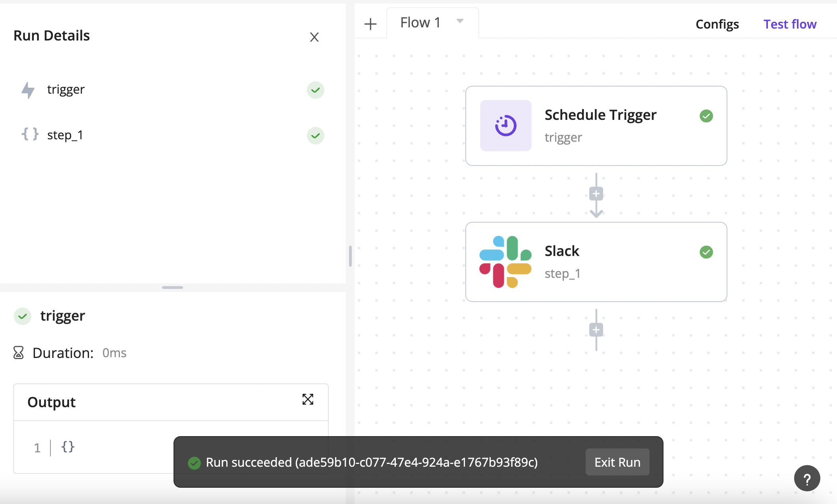Add step between trigger and Slack
The width and height of the screenshot is (837, 504).
[596, 194]
